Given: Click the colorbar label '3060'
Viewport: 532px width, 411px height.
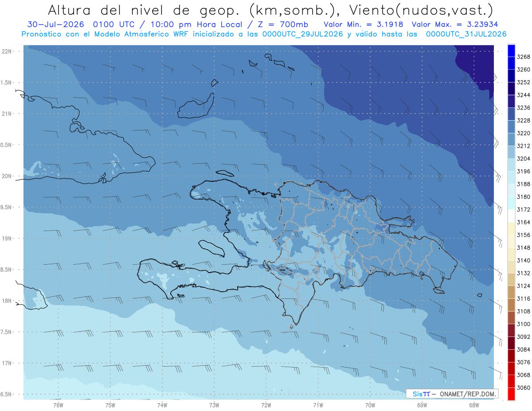Looking at the screenshot, I should click(524, 387).
